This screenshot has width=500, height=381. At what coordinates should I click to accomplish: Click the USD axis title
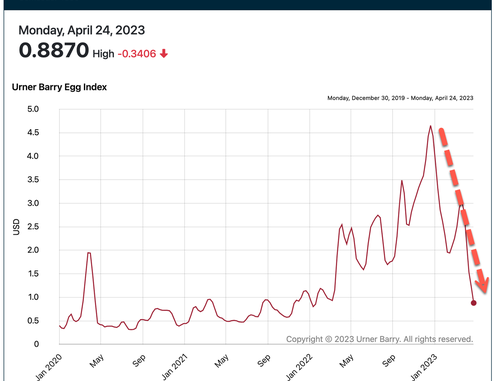click(x=16, y=227)
